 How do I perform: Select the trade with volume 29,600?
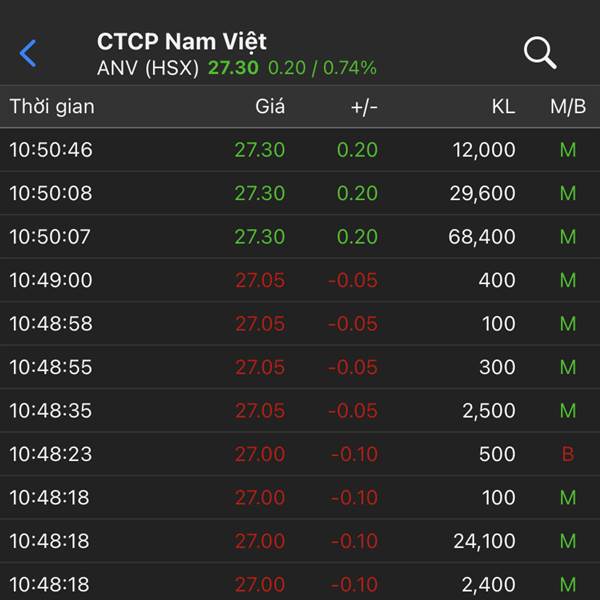300,193
